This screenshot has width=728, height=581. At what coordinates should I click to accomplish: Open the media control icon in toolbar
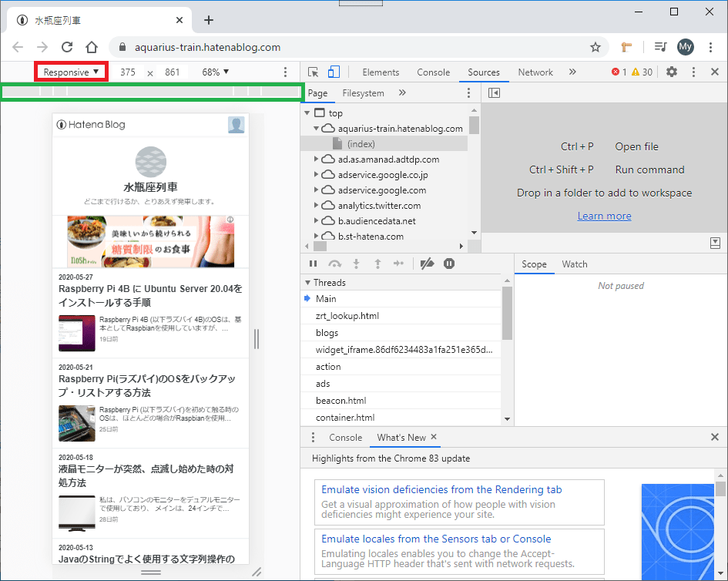pos(660,46)
